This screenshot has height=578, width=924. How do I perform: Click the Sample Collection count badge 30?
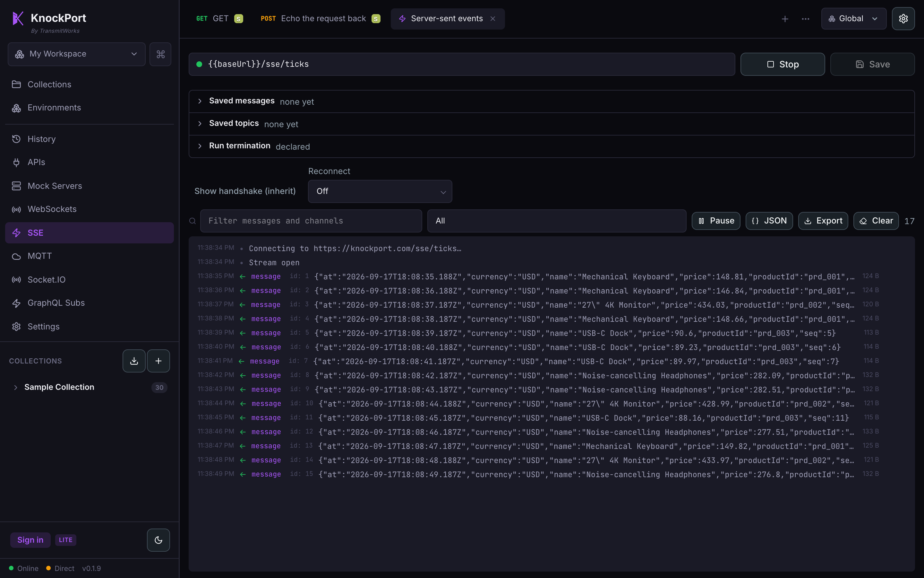click(159, 388)
